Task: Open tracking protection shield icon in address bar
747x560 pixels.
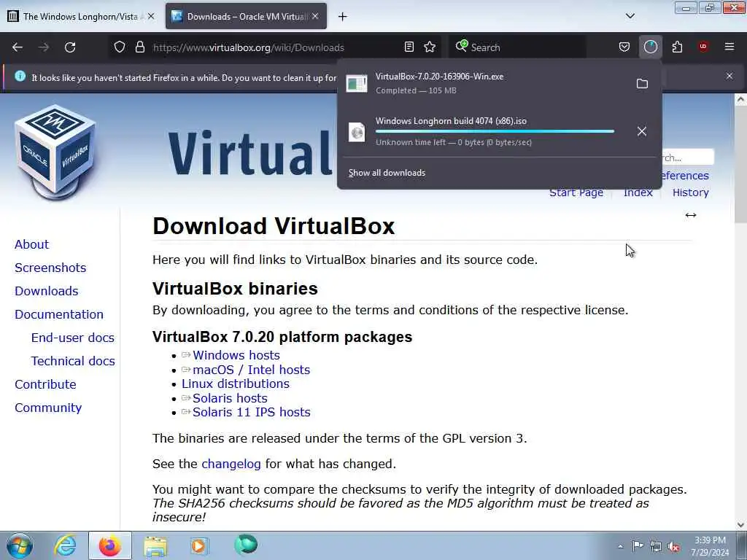Action: coord(120,47)
